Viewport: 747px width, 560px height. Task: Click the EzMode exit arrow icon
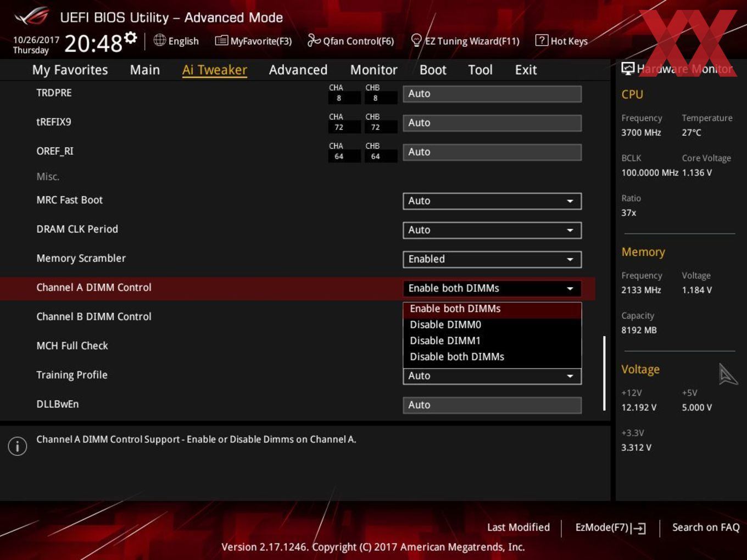(638, 528)
